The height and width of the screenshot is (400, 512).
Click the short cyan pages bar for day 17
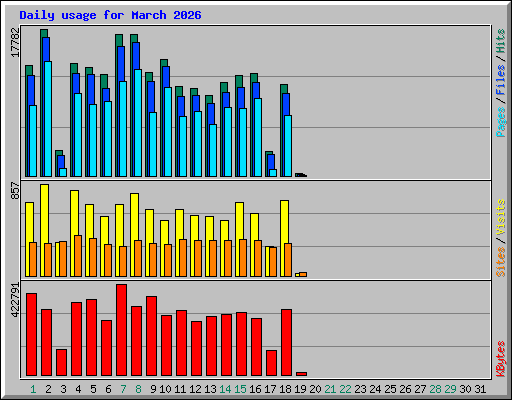point(273,173)
